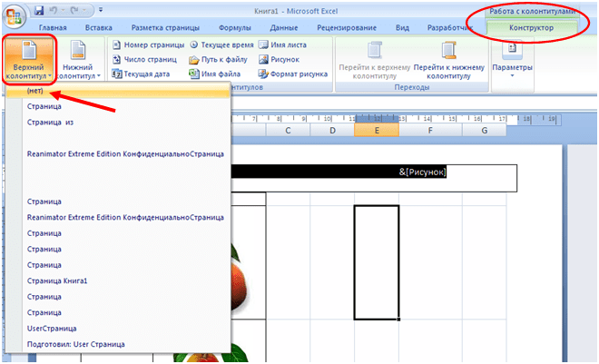This screenshot has height=364, width=599.
Task: Select column F header
Action: pyautogui.click(x=430, y=131)
